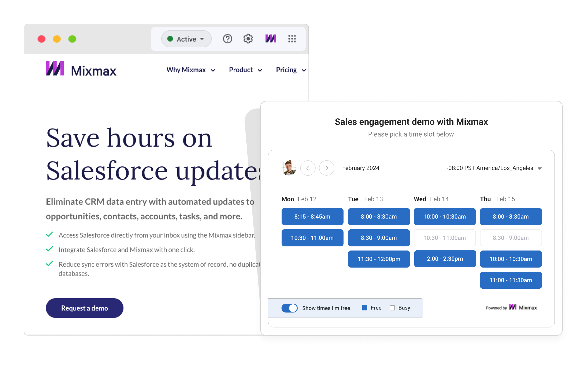Expand the Product menu
This screenshot has width=588, height=369.
coord(245,70)
